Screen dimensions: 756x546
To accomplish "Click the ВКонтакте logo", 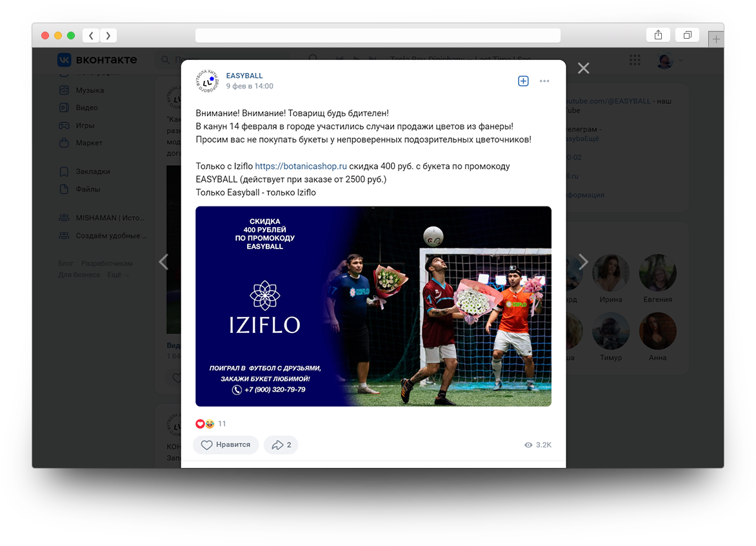I will 97,60.
